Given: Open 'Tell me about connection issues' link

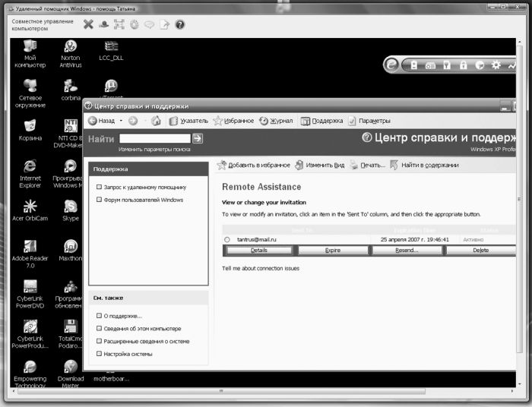Looking at the screenshot, I should 261,268.
